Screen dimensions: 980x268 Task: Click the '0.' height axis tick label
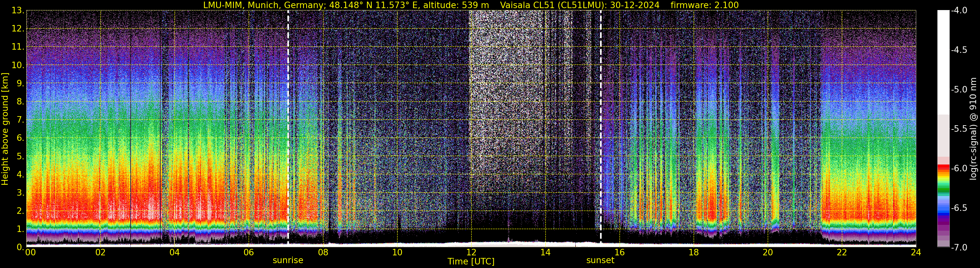(x=20, y=247)
